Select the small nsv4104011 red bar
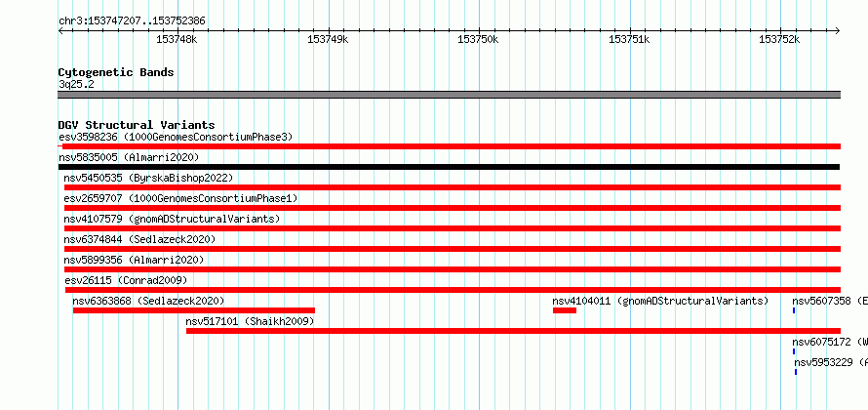This screenshot has width=868, height=410. click(x=565, y=310)
